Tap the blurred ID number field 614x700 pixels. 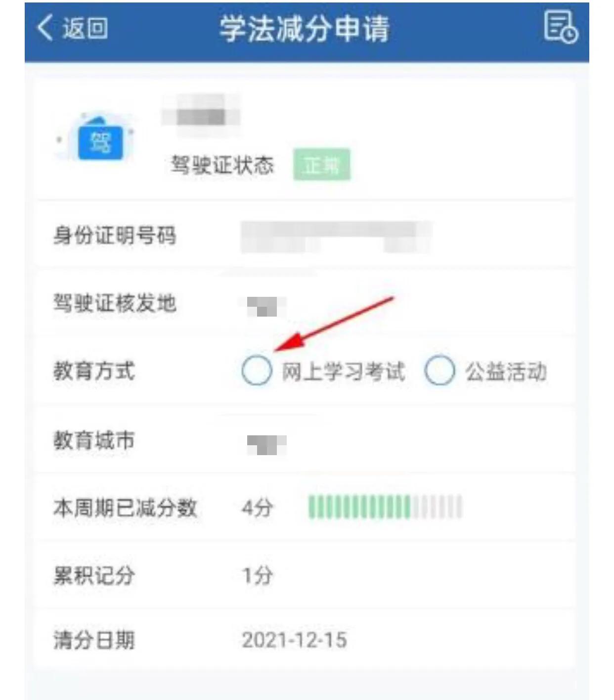pos(336,236)
